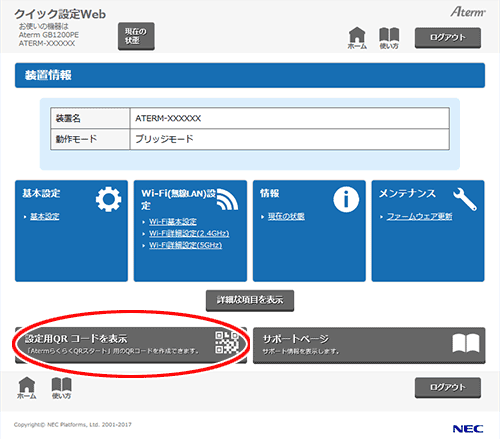Viewport: 500px width, 439px height.
Task: Click the copyright NEC Platforms text
Action: coord(73,425)
